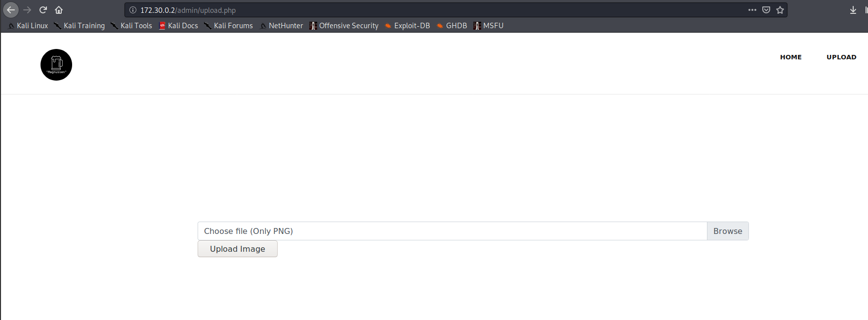Show site information icon in address bar

133,10
